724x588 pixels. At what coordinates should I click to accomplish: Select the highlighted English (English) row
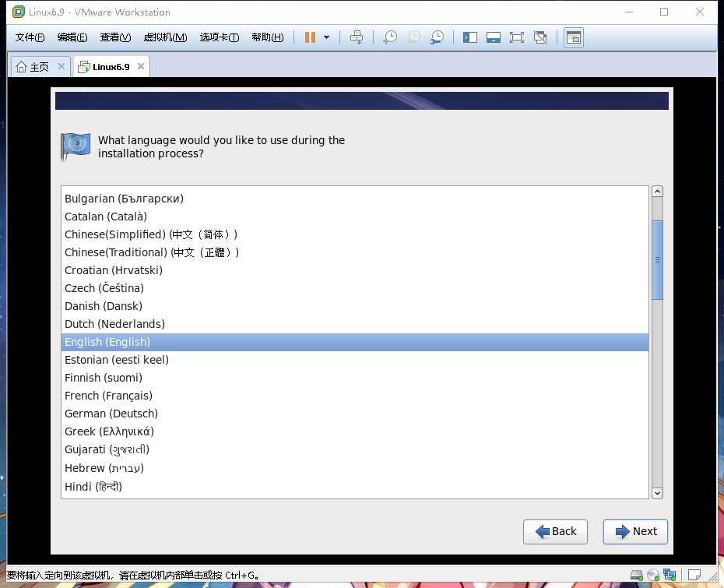pos(355,342)
